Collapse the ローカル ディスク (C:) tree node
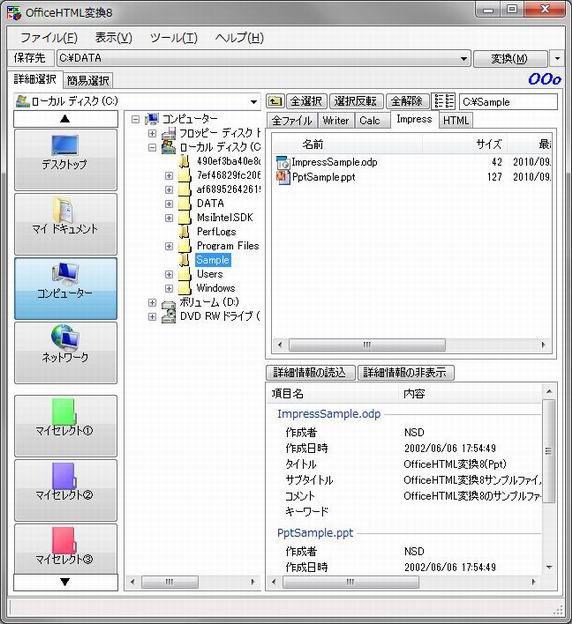The image size is (572, 624). coord(152,147)
